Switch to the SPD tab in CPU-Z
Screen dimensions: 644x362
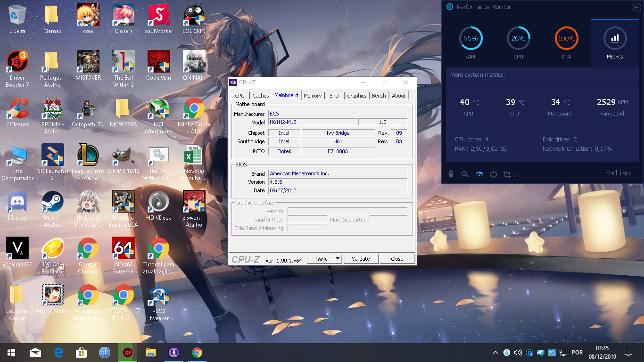334,96
